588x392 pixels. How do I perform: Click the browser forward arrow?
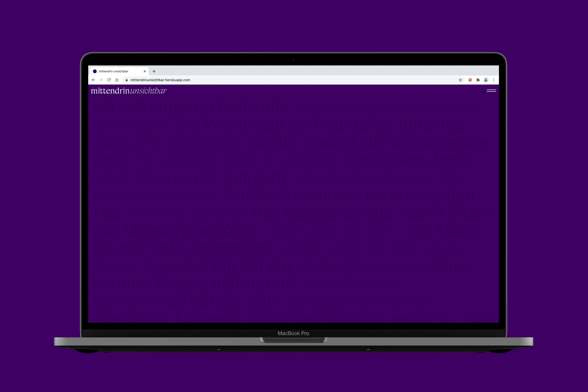point(101,80)
